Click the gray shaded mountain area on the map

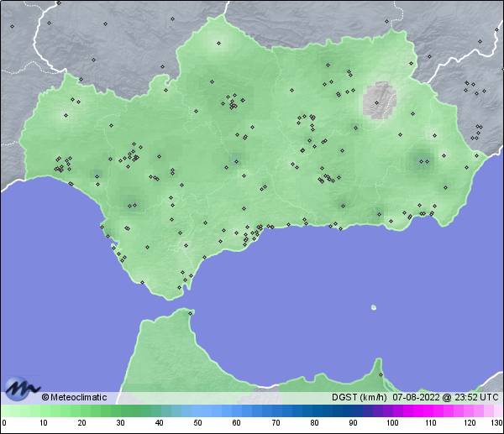click(381, 101)
